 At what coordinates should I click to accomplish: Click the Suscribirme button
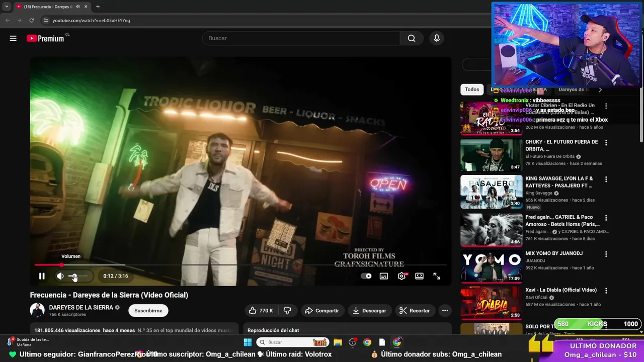148,311
